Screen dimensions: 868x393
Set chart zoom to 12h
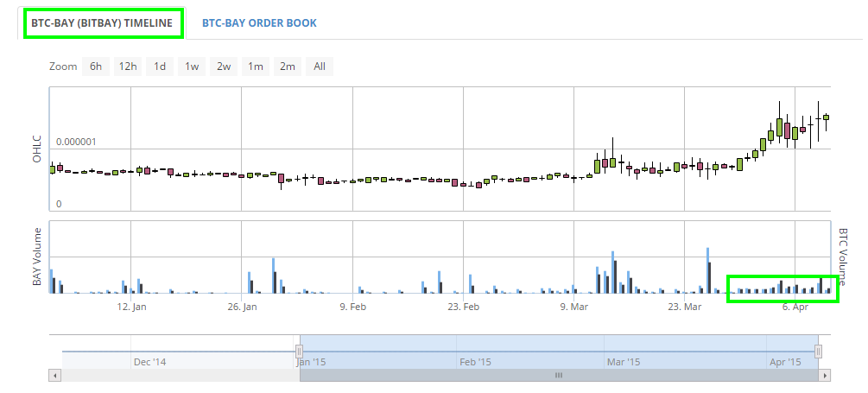[128, 67]
